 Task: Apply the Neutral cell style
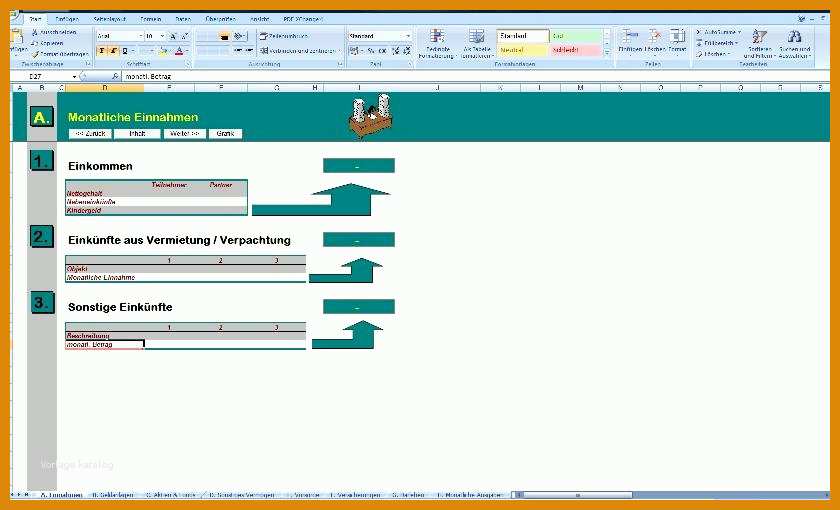click(522, 50)
